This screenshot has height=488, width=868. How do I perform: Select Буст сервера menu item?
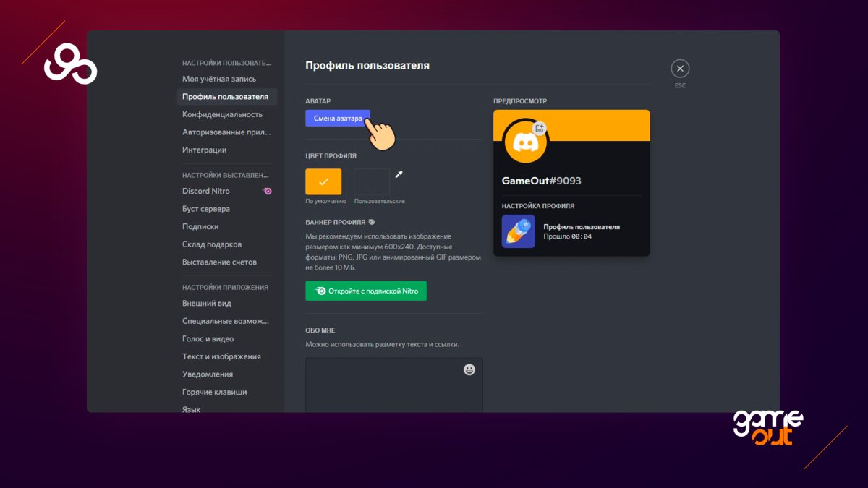tap(206, 209)
